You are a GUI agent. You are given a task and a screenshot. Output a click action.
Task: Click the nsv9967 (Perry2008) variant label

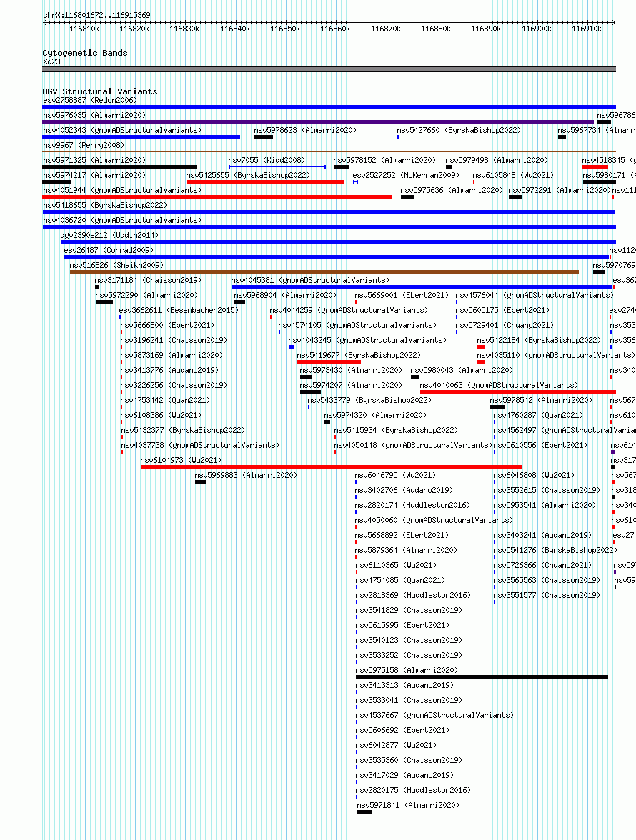click(x=84, y=145)
